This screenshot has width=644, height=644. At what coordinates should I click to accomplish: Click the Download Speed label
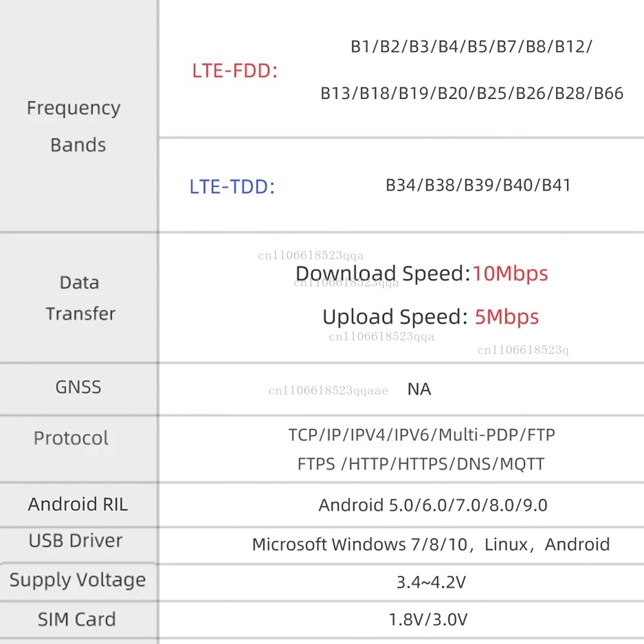pos(383,274)
